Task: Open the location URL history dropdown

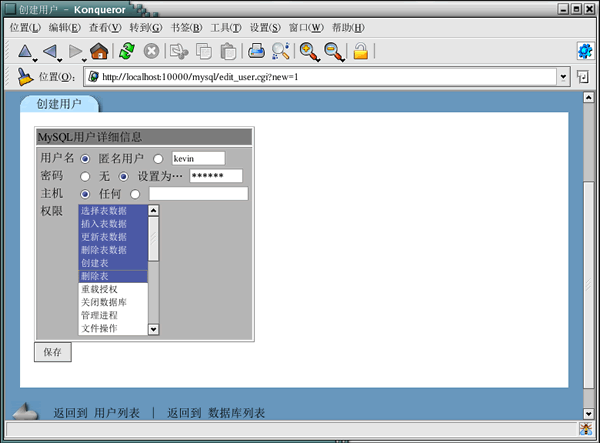Action: point(563,77)
